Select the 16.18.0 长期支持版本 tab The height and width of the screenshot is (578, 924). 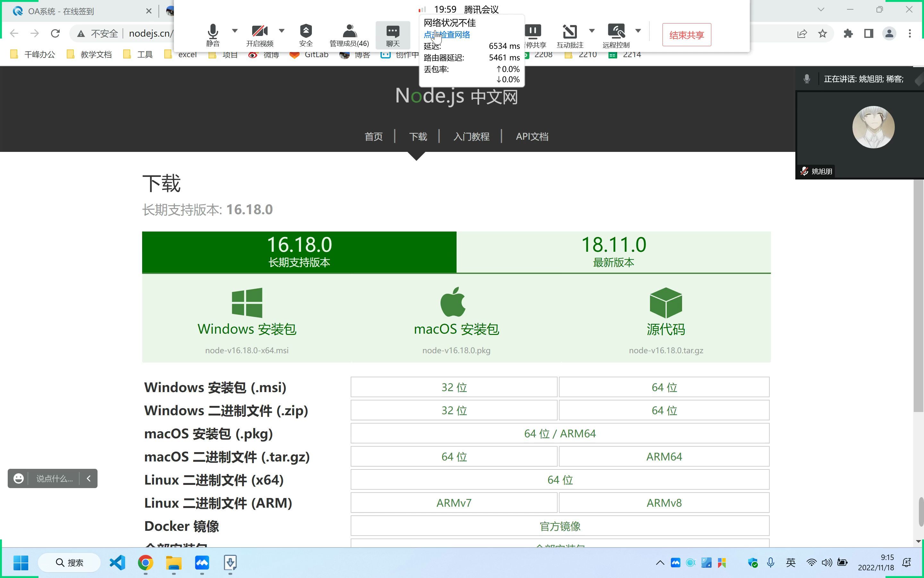coord(299,252)
